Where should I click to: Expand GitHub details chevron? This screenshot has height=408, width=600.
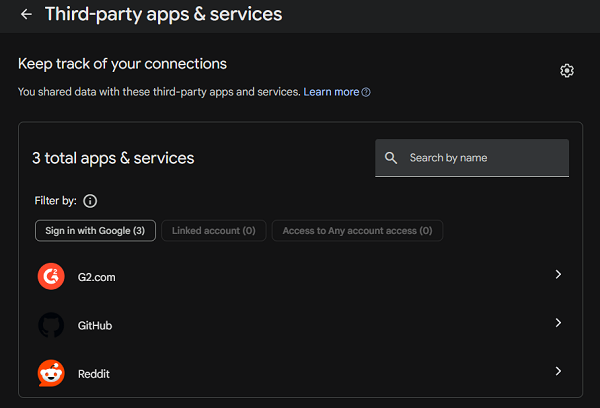[558, 323]
